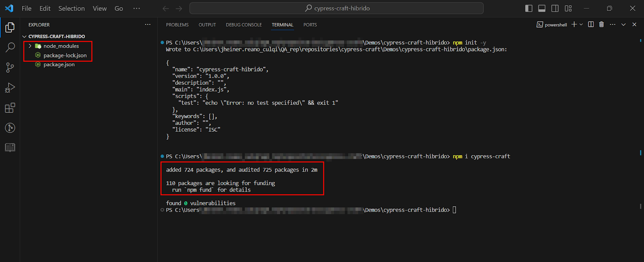Open the new terminal profile dropdown arrow
This screenshot has width=644, height=262.
pyautogui.click(x=581, y=25)
